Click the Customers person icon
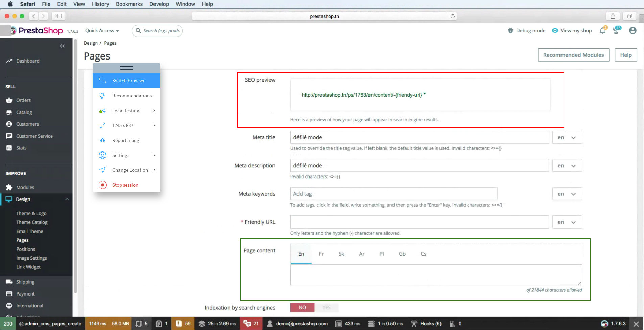The width and height of the screenshot is (644, 330). (9, 124)
